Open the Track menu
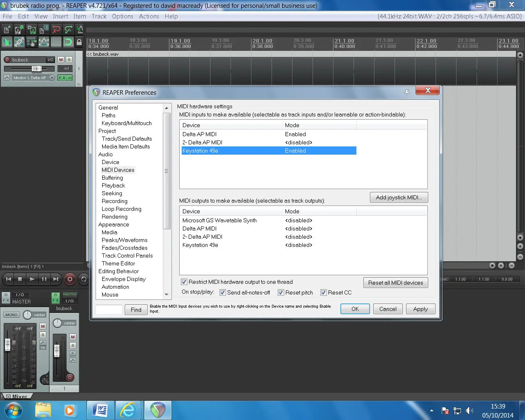This screenshot has width=525, height=420. (99, 16)
